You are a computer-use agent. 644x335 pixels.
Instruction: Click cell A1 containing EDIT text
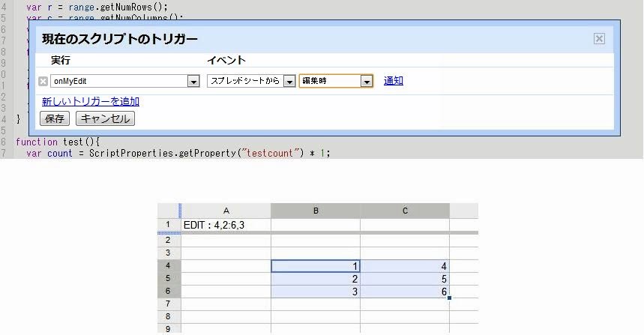[226, 225]
